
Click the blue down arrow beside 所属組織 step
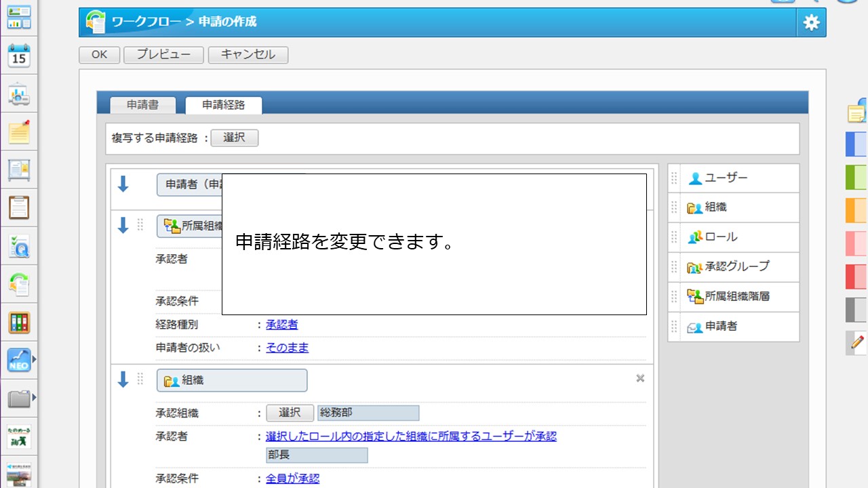point(123,226)
